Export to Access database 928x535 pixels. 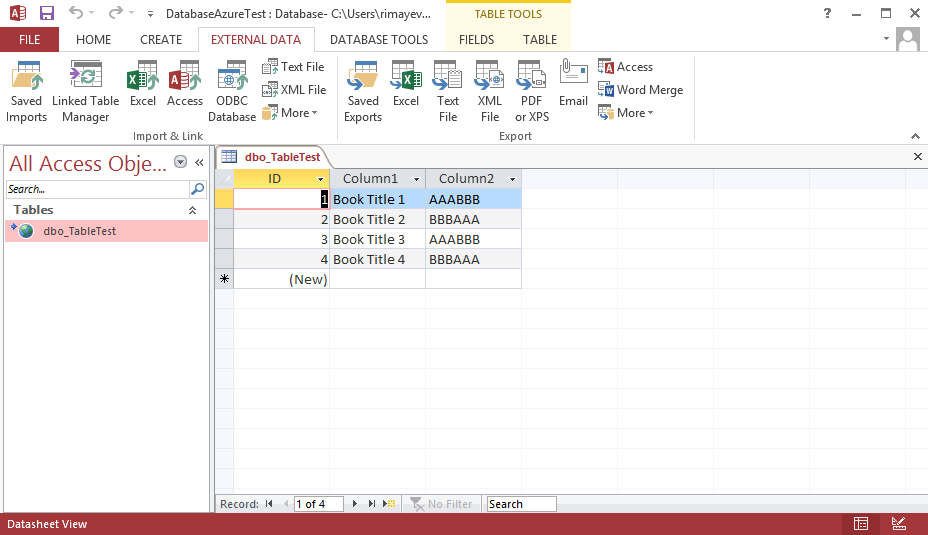[625, 67]
